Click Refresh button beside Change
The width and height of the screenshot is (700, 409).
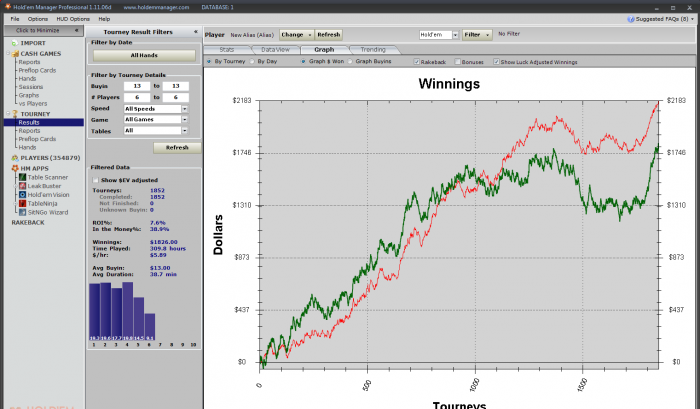(329, 35)
